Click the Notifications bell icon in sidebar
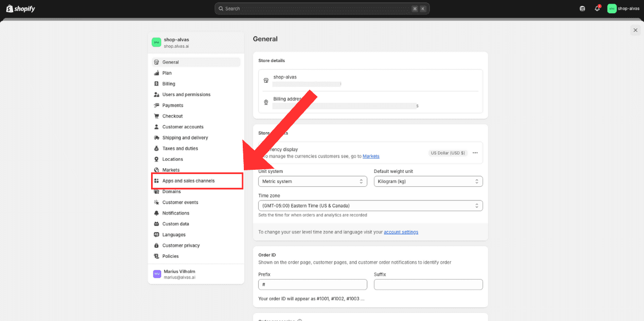This screenshot has width=644, height=321. tap(156, 213)
